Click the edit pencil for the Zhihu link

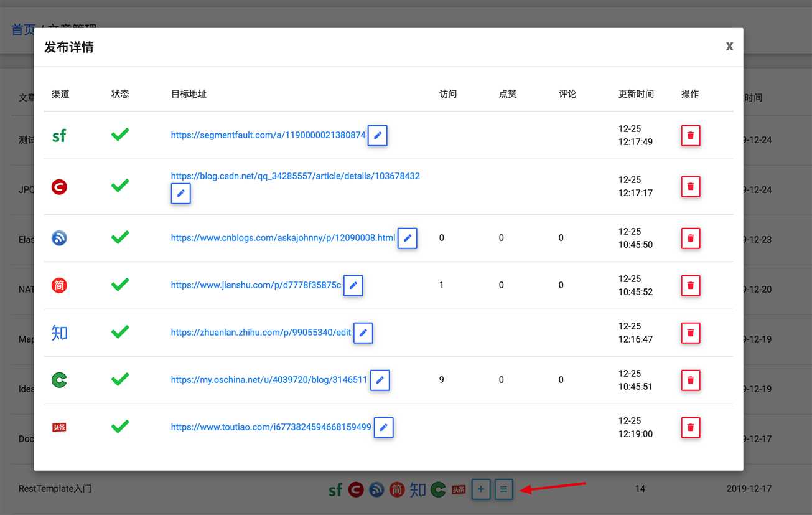click(363, 333)
